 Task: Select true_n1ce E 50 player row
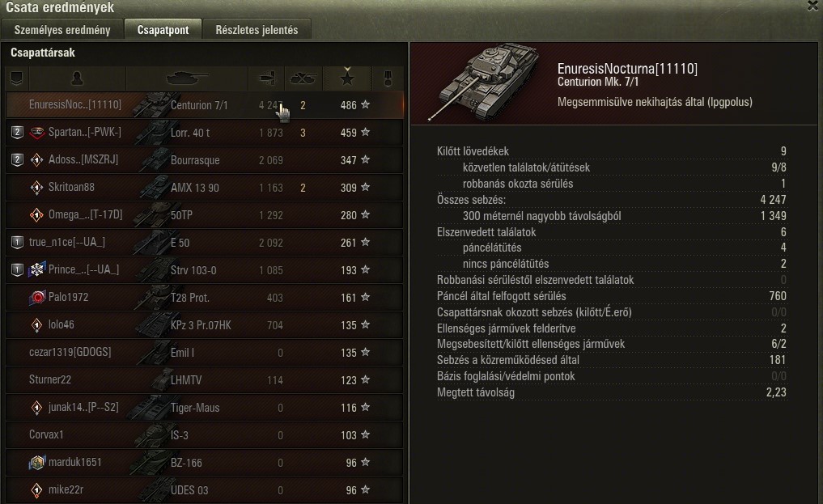click(x=205, y=243)
